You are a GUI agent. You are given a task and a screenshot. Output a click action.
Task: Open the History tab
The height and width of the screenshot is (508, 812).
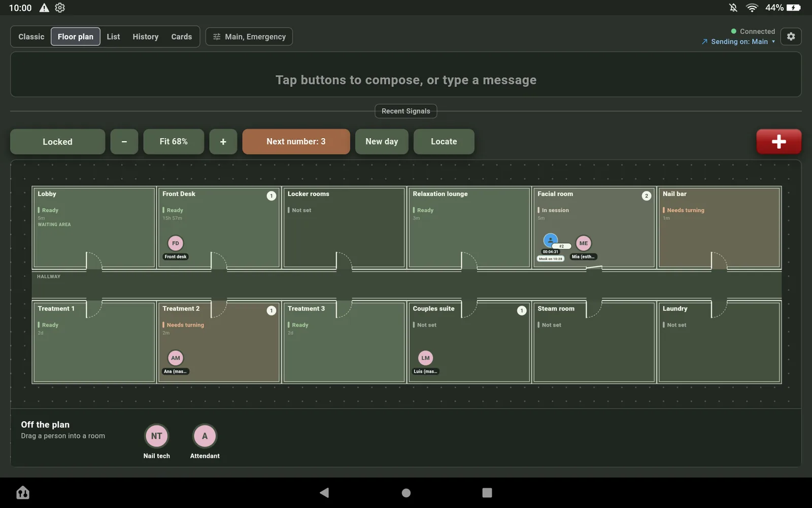click(146, 37)
